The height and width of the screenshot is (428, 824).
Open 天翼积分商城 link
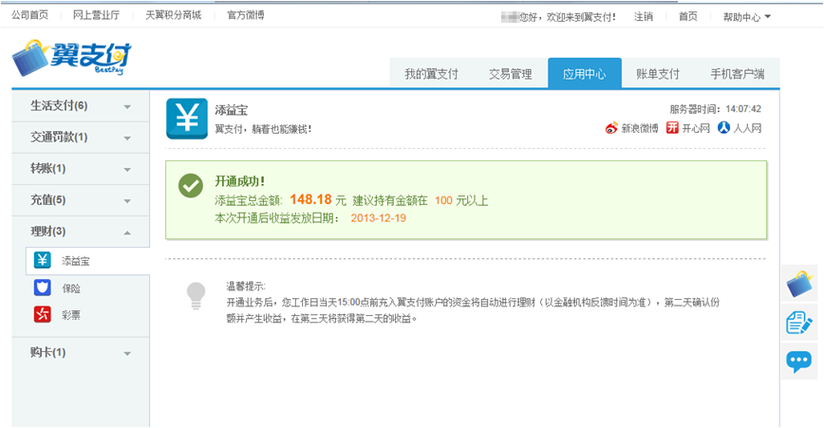173,15
